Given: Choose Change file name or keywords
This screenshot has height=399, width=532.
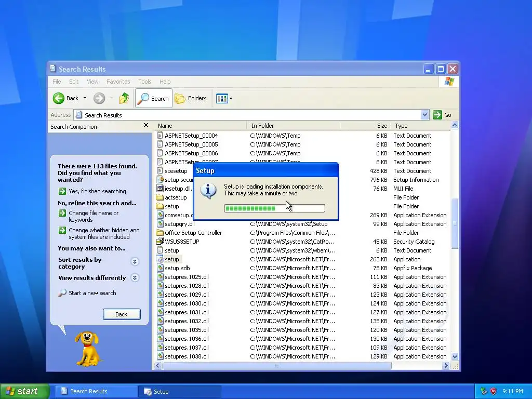Looking at the screenshot, I should pyautogui.click(x=88, y=216).
